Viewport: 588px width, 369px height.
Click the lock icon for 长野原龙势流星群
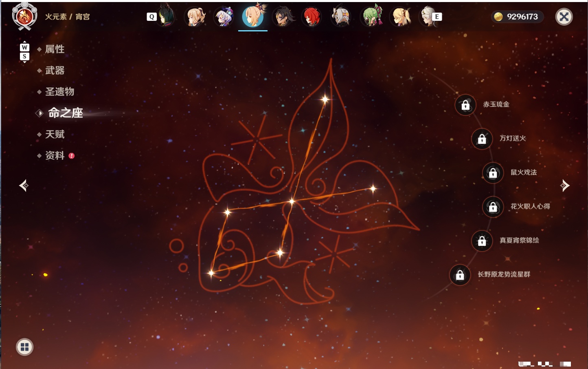pyautogui.click(x=460, y=275)
